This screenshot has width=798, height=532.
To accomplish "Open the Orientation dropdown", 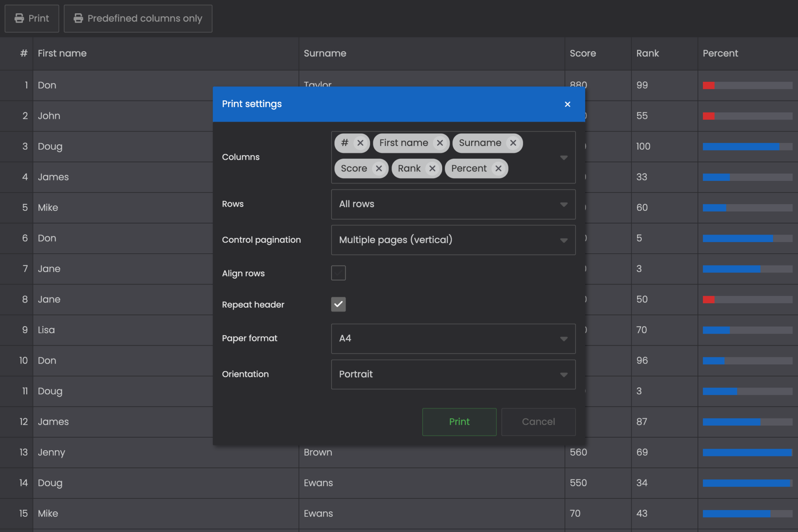I will pos(453,374).
